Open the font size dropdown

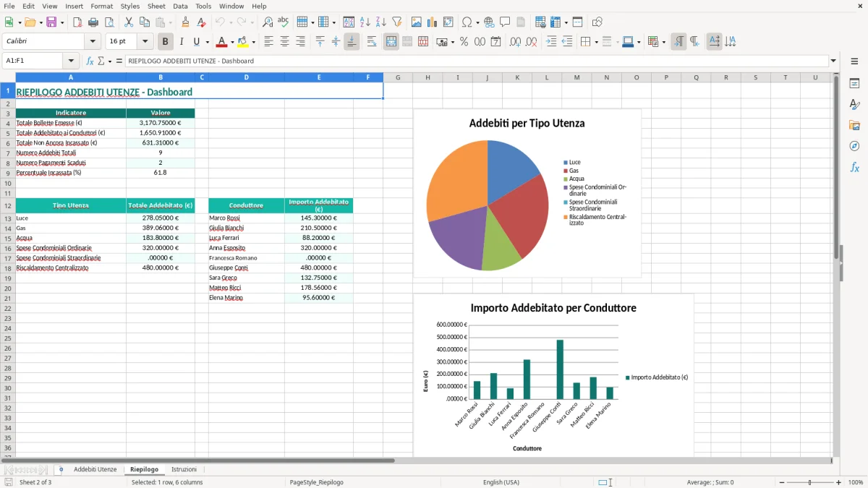[x=145, y=42]
